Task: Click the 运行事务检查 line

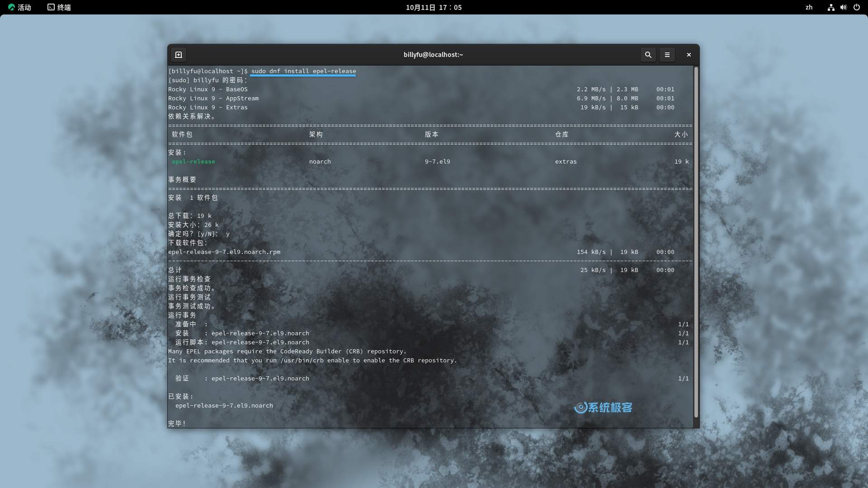Action: click(189, 279)
